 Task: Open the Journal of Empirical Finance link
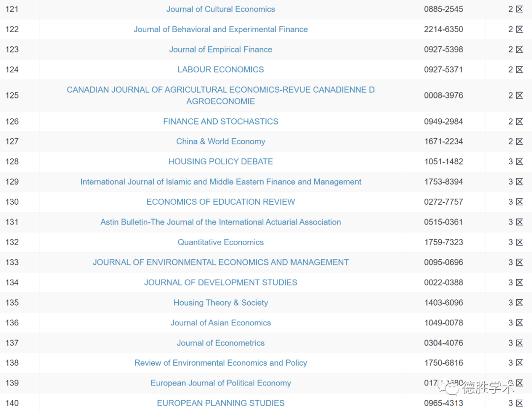221,50
